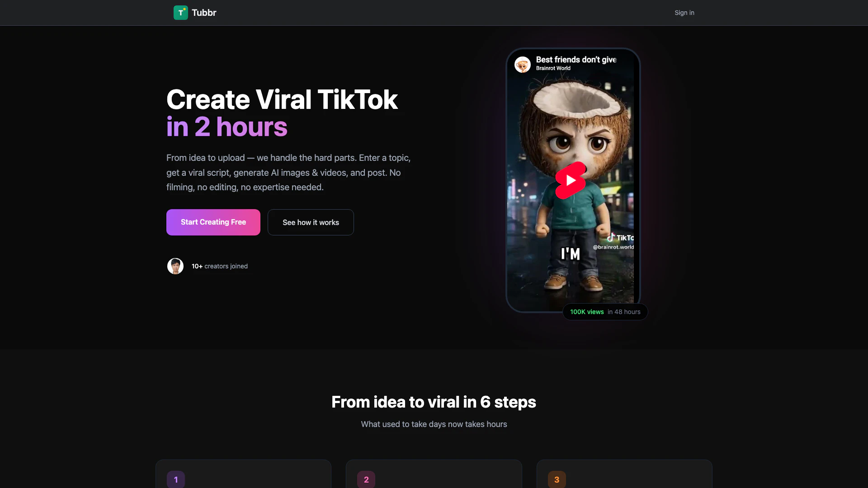Click the From idea to viral in 6 steps heading
The height and width of the screenshot is (488, 868).
(x=434, y=402)
